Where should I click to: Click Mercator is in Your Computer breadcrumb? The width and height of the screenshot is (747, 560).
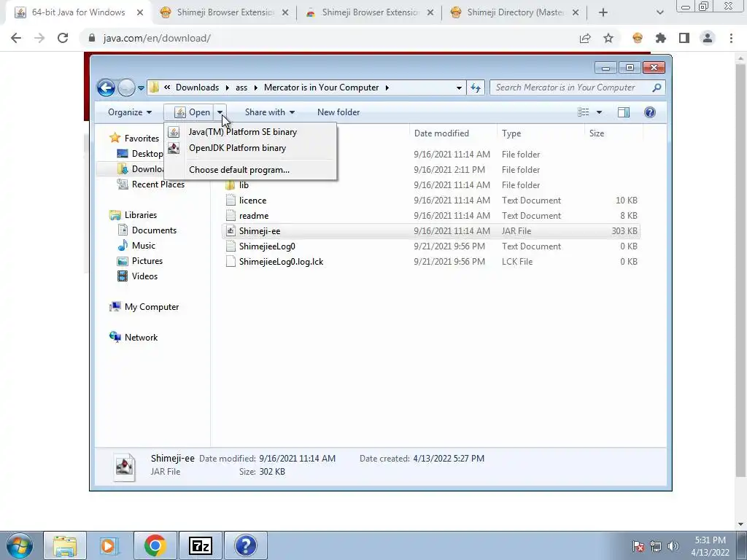pos(322,87)
